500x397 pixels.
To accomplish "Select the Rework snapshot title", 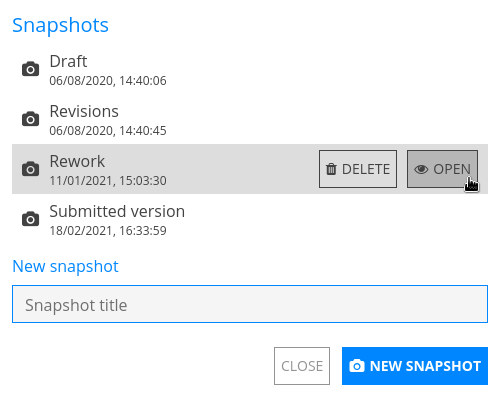I will pos(77,161).
